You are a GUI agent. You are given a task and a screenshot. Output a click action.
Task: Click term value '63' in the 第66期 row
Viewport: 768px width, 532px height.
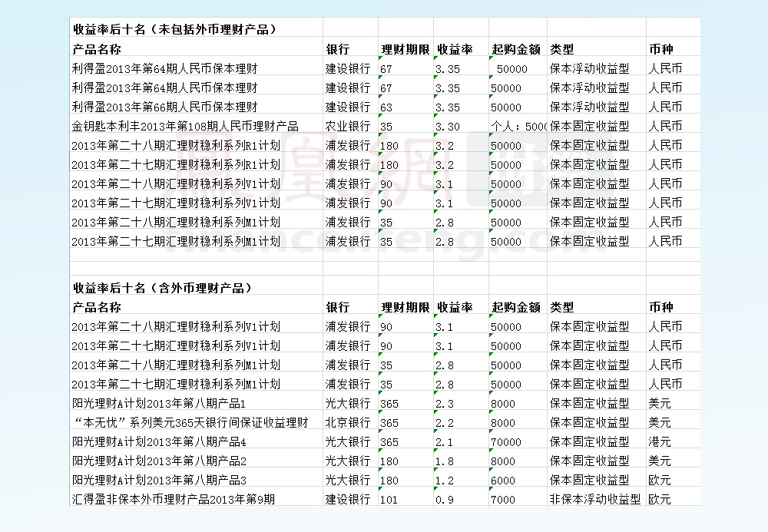pyautogui.click(x=386, y=107)
